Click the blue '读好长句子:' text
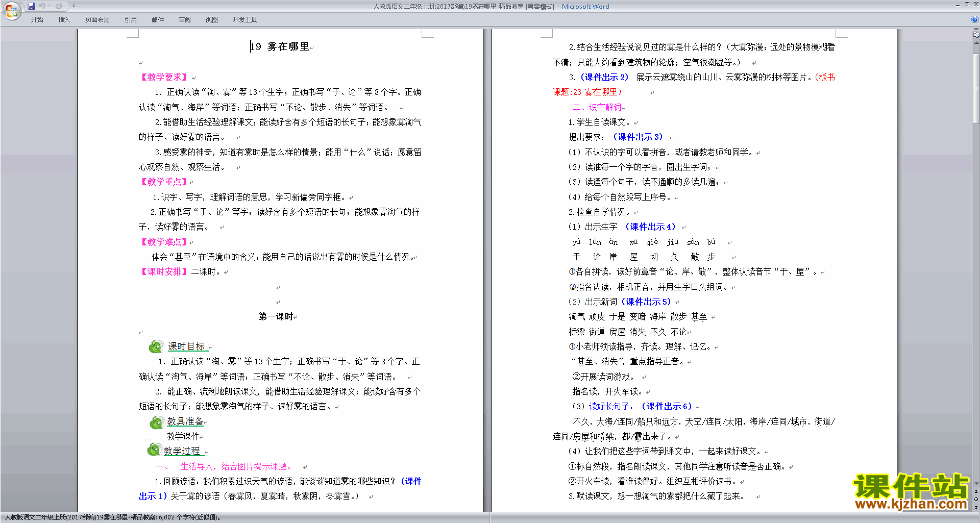This screenshot has height=523, width=980. pos(611,407)
